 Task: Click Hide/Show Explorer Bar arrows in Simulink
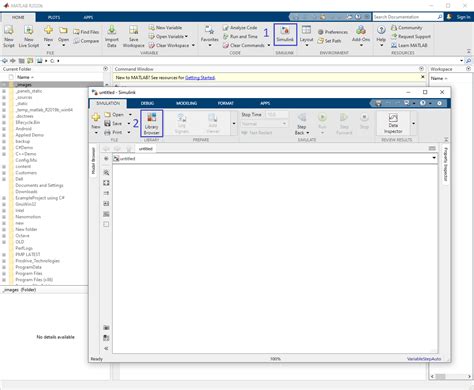pos(106,348)
